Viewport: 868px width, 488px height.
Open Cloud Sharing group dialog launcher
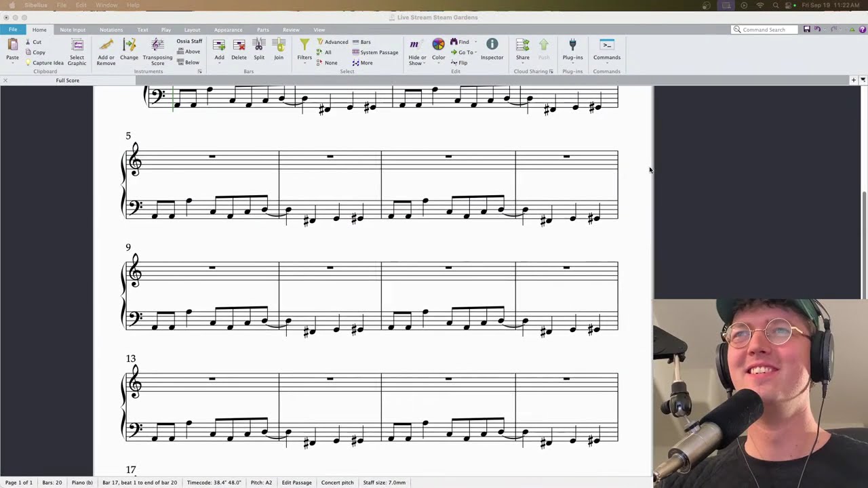point(551,71)
